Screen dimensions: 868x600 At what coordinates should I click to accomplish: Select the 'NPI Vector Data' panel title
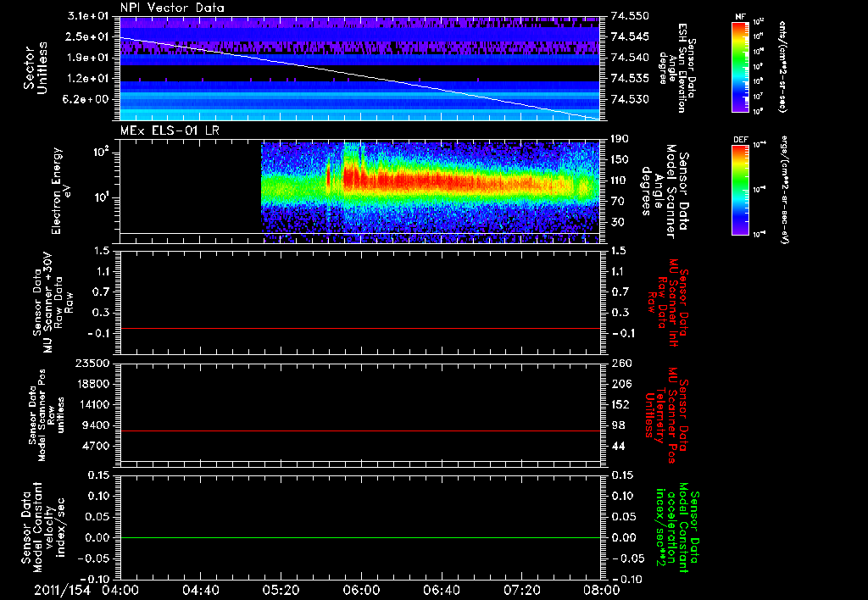pos(172,8)
